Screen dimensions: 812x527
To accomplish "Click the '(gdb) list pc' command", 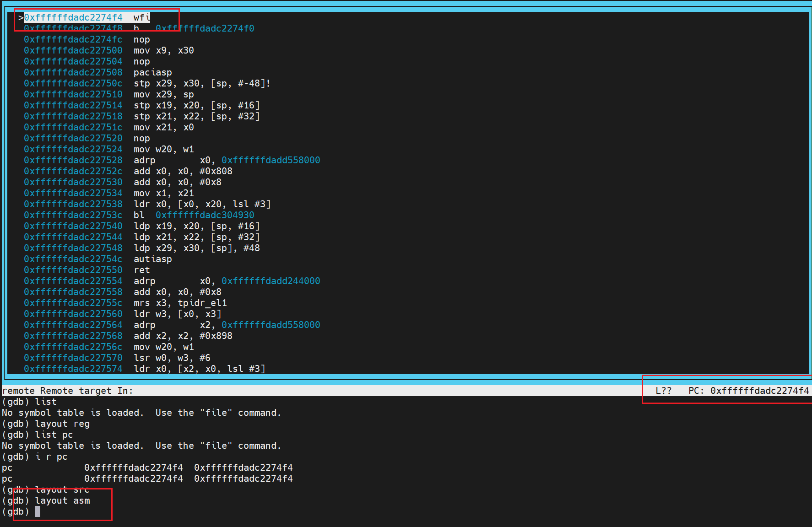I will click(38, 435).
